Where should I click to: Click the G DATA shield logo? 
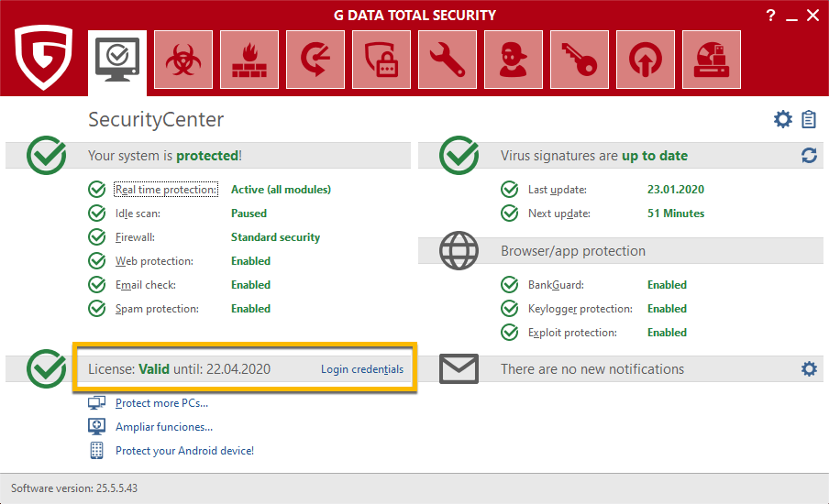[43, 57]
